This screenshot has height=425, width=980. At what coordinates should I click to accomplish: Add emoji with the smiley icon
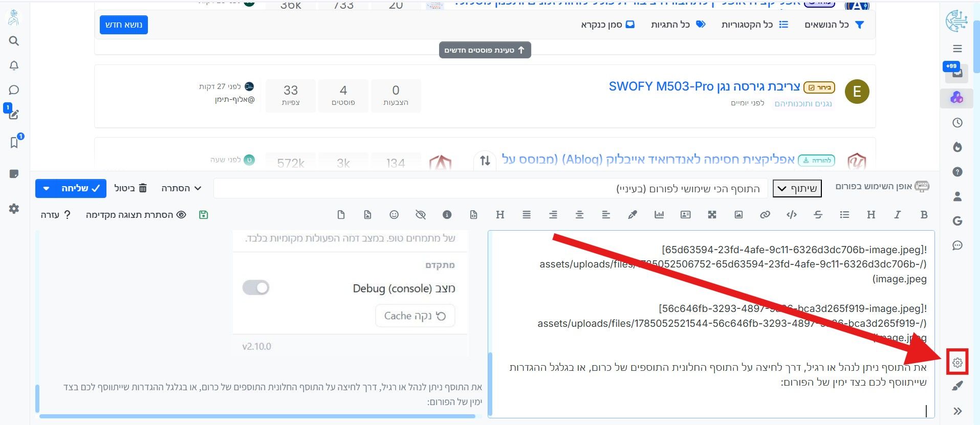[x=394, y=215]
